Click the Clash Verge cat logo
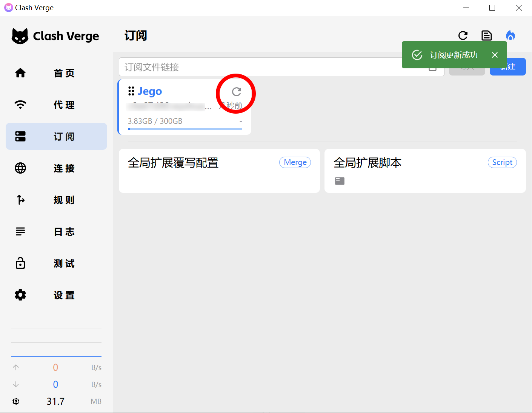 coord(20,36)
